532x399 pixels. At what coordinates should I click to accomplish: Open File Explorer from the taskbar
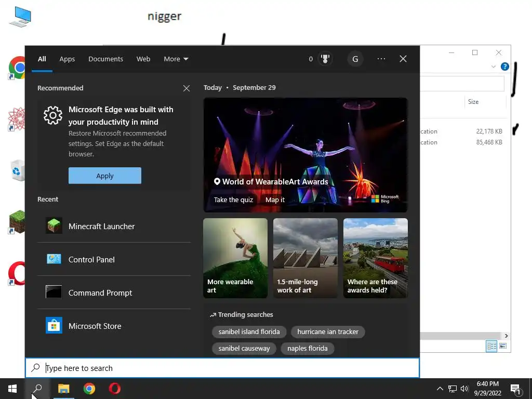click(x=63, y=389)
